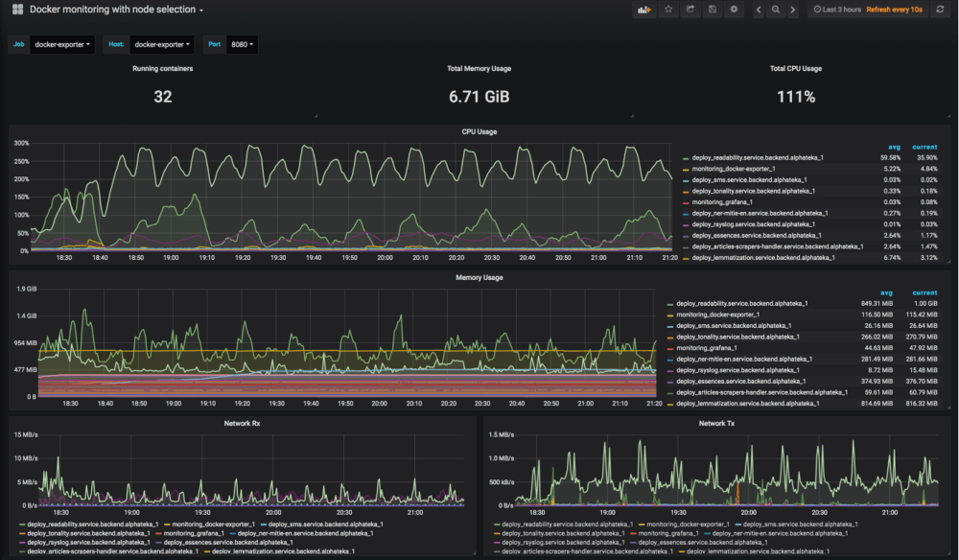Click the add panel icon in the toolbar
The height and width of the screenshot is (560, 959).
coord(643,9)
